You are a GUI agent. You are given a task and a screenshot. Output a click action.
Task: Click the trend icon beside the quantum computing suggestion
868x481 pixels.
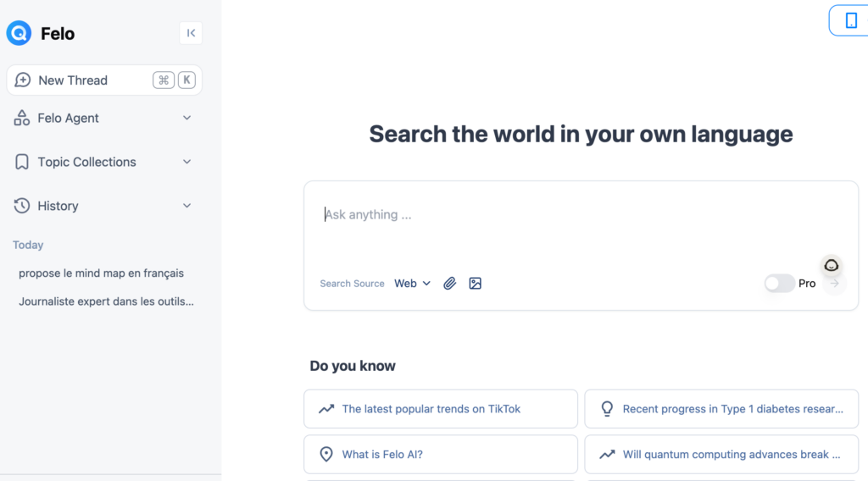click(607, 455)
